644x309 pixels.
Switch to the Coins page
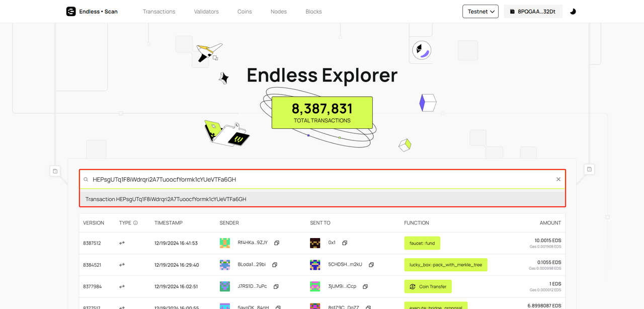pos(245,12)
